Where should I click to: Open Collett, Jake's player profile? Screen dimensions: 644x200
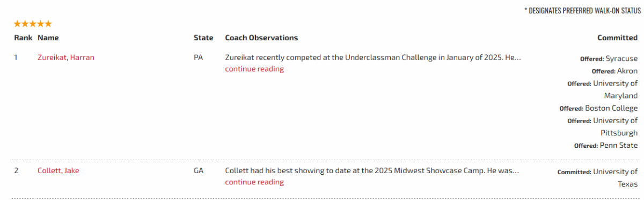[58, 171]
